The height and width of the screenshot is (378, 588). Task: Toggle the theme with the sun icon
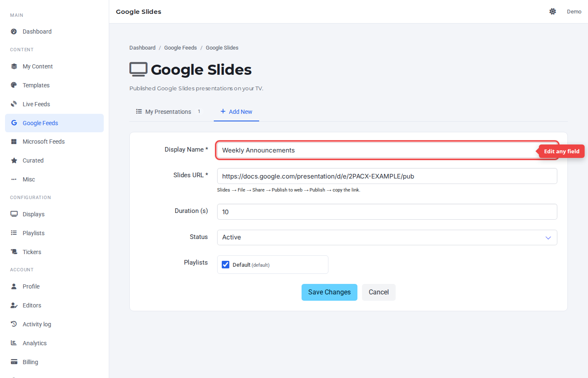[553, 11]
